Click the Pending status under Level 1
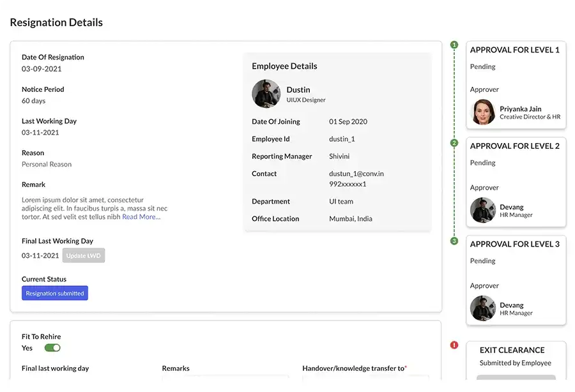The width and height of the screenshot is (575, 392). coord(482,66)
